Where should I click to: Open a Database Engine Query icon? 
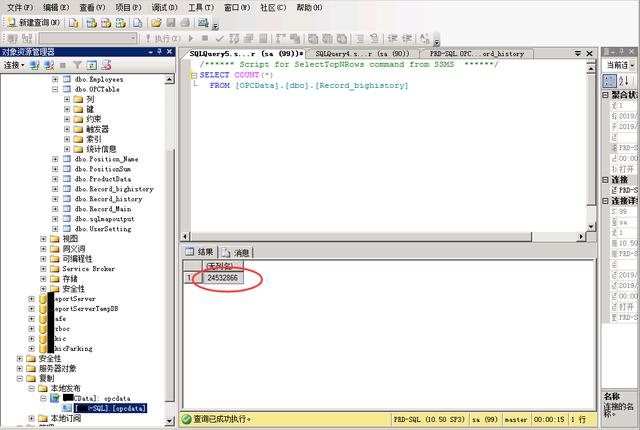pyautogui.click(x=73, y=23)
